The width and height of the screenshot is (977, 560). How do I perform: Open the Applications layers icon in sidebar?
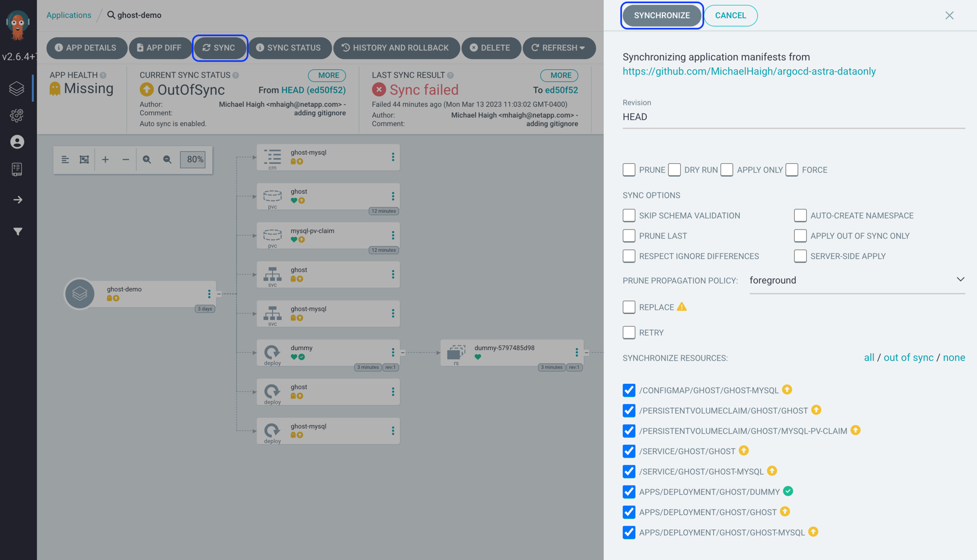tap(17, 89)
